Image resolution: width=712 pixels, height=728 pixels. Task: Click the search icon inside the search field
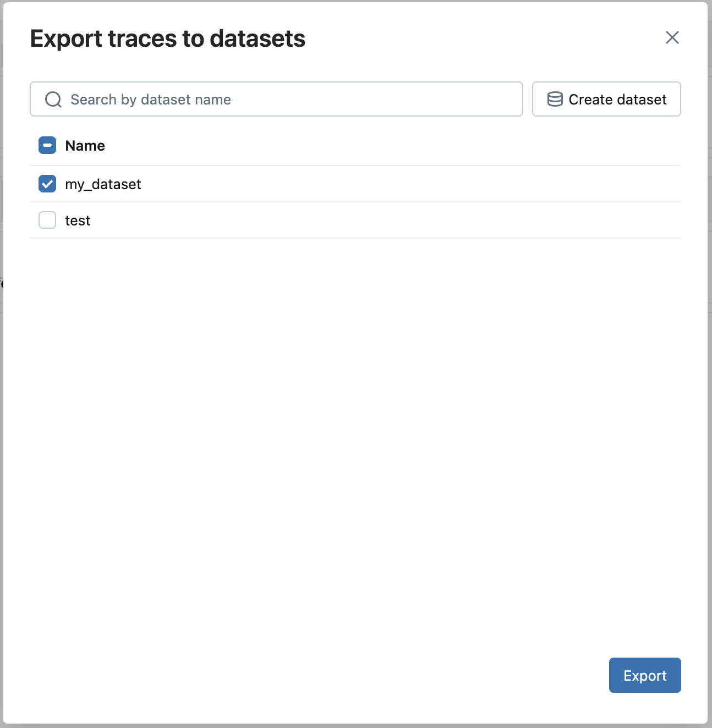coord(53,100)
